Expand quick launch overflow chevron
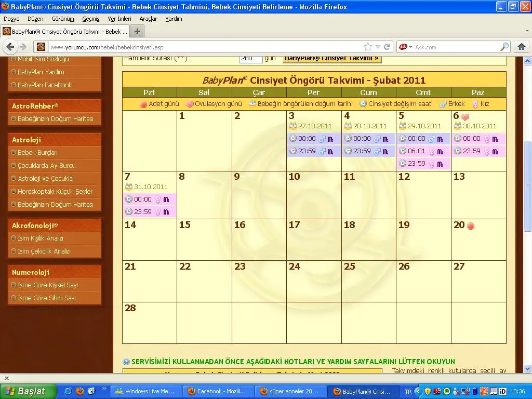Screen dimensions: 532x399 pyautogui.click(x=104, y=389)
